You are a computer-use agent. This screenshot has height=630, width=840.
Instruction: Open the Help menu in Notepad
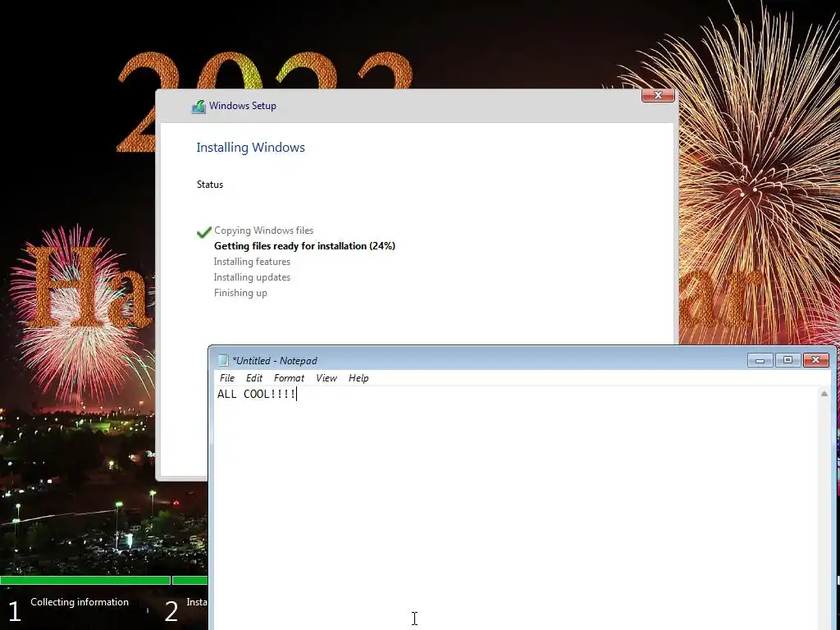coord(358,377)
